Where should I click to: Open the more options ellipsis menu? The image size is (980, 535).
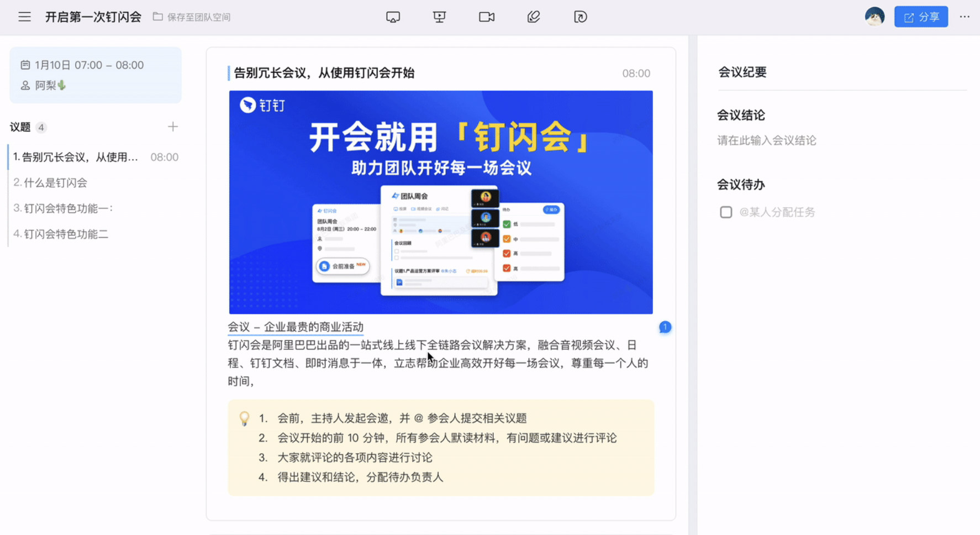coord(965,17)
